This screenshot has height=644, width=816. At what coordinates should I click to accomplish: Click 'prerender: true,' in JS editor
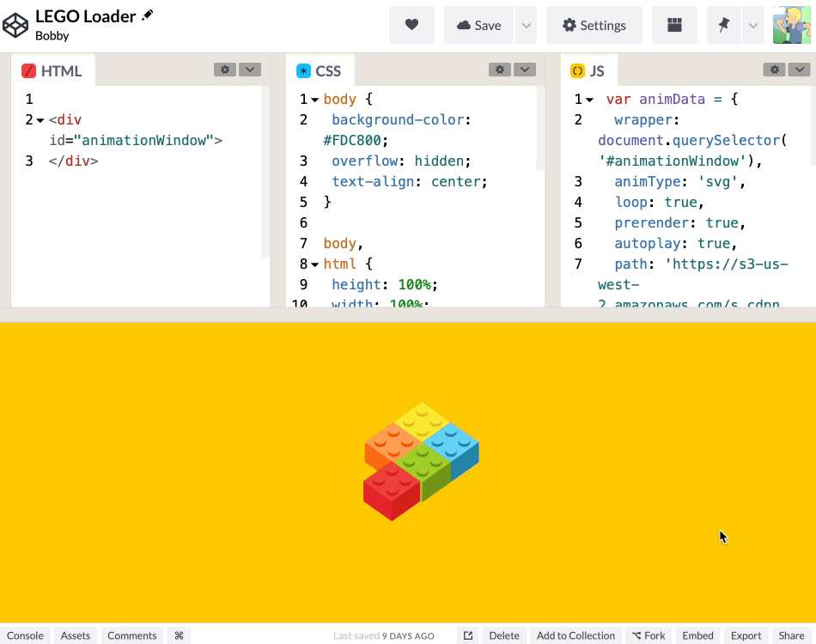tap(679, 222)
